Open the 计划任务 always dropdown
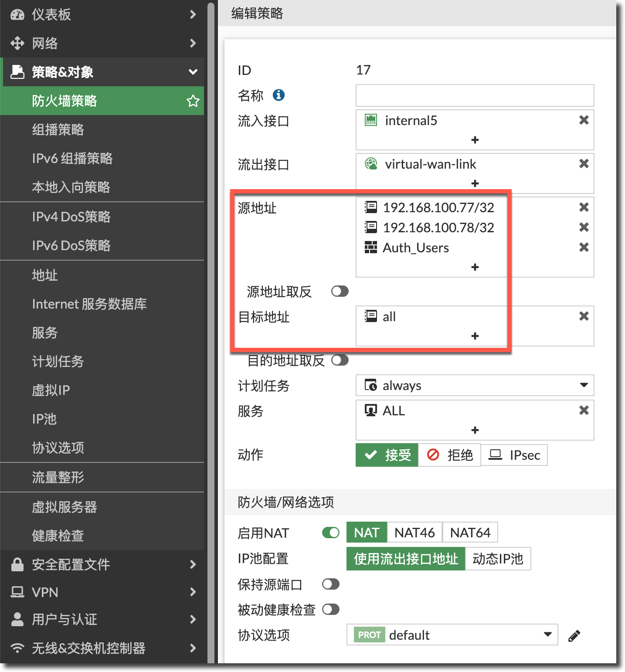This screenshot has width=625, height=672. [475, 385]
